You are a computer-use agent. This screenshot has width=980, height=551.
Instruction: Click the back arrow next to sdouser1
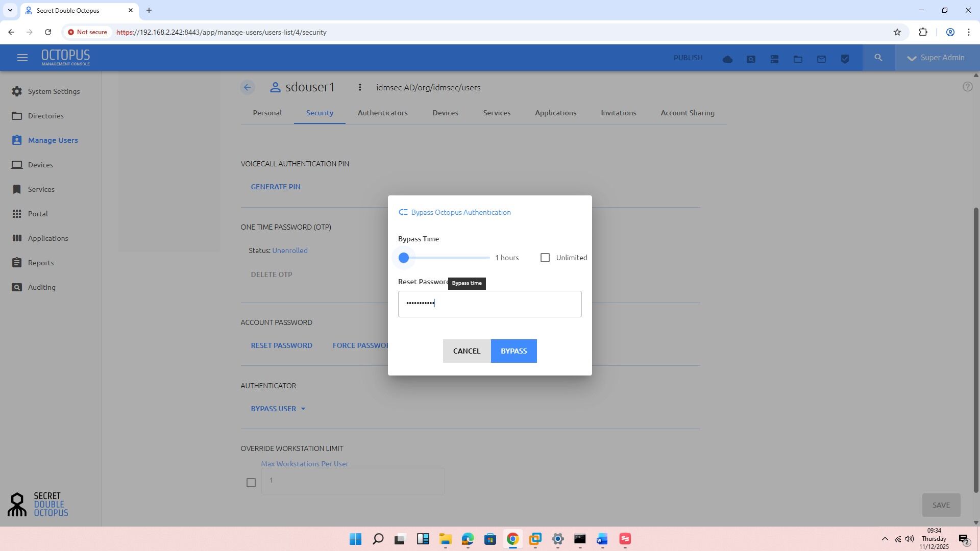[x=248, y=87]
